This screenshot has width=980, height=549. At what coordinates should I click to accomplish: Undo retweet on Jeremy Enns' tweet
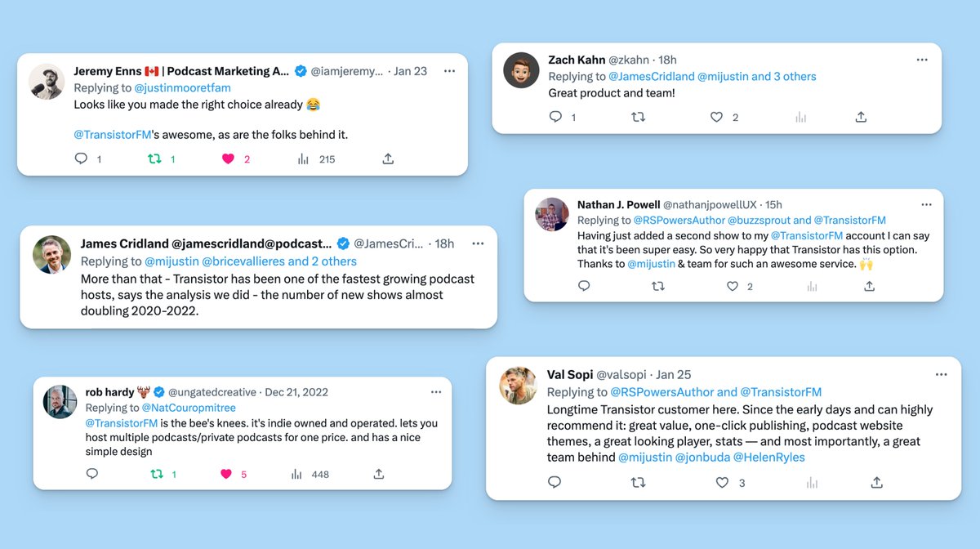tap(154, 158)
